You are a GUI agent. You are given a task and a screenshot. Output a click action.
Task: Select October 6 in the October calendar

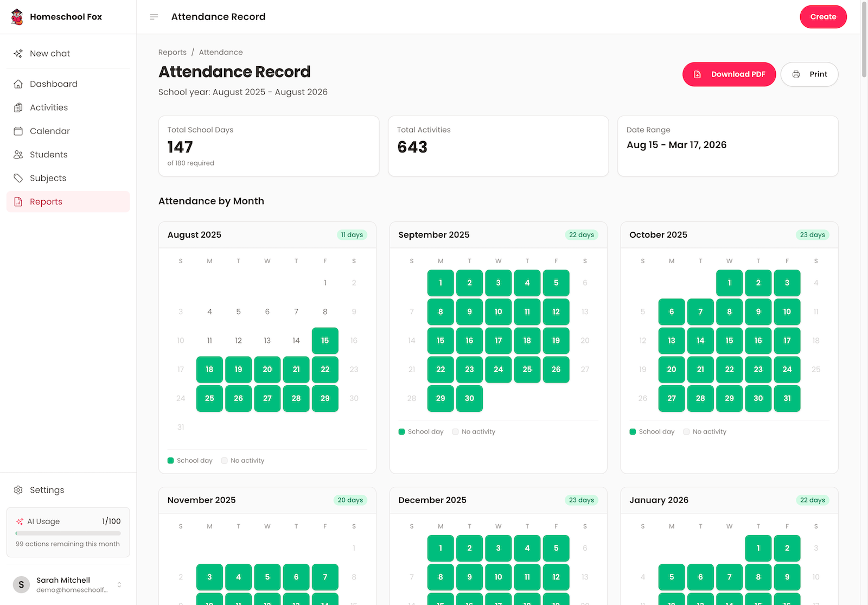click(x=672, y=311)
